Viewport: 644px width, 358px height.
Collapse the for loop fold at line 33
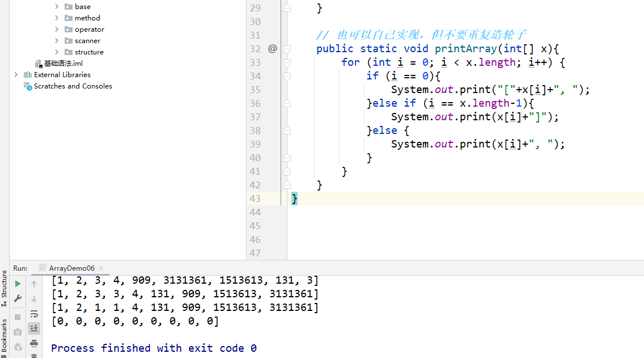point(287,62)
